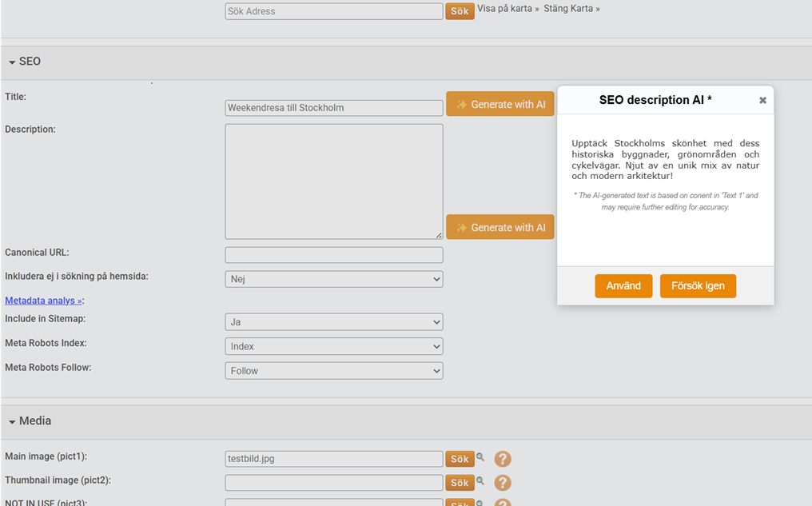
Task: Click Sök button beside Main image field
Action: click(x=460, y=459)
